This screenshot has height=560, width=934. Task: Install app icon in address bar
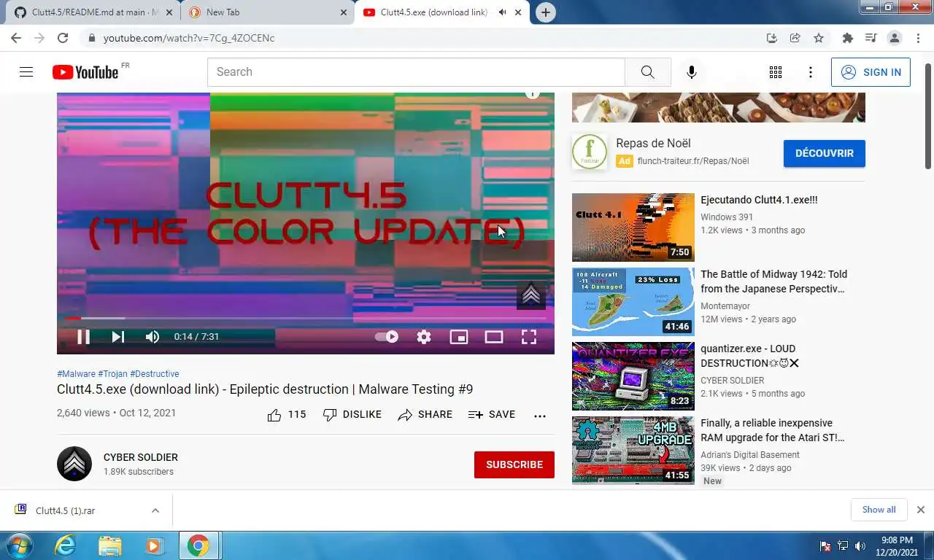[772, 38]
